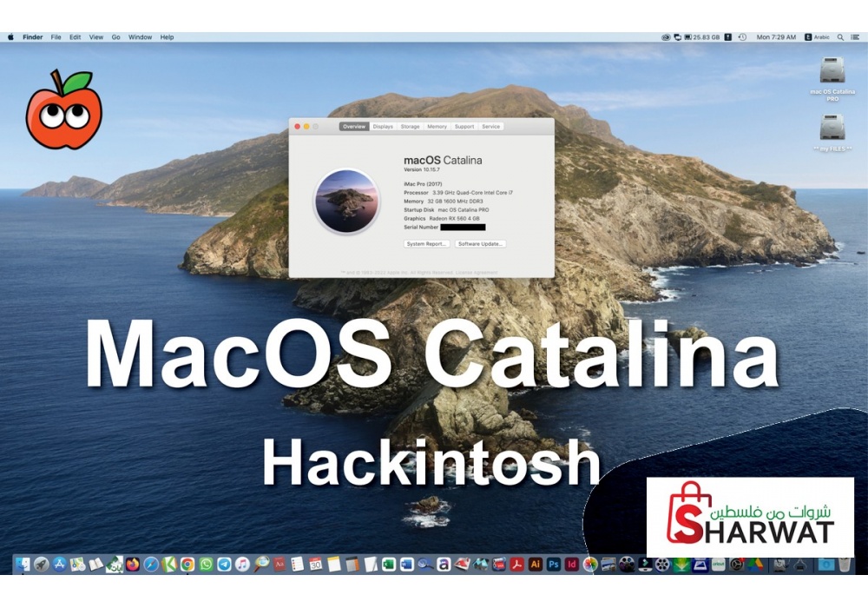Launch Adobe Illustrator from dock
The width and height of the screenshot is (868, 608).
(536, 565)
